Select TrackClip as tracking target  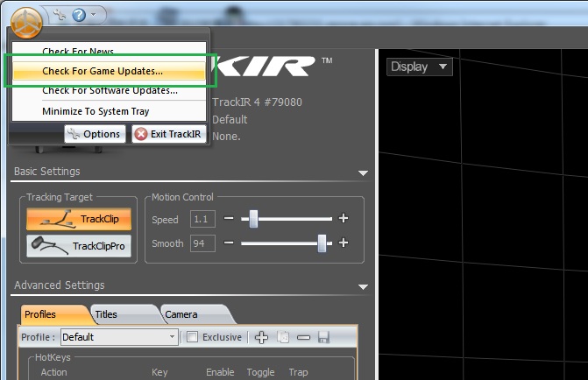point(78,219)
